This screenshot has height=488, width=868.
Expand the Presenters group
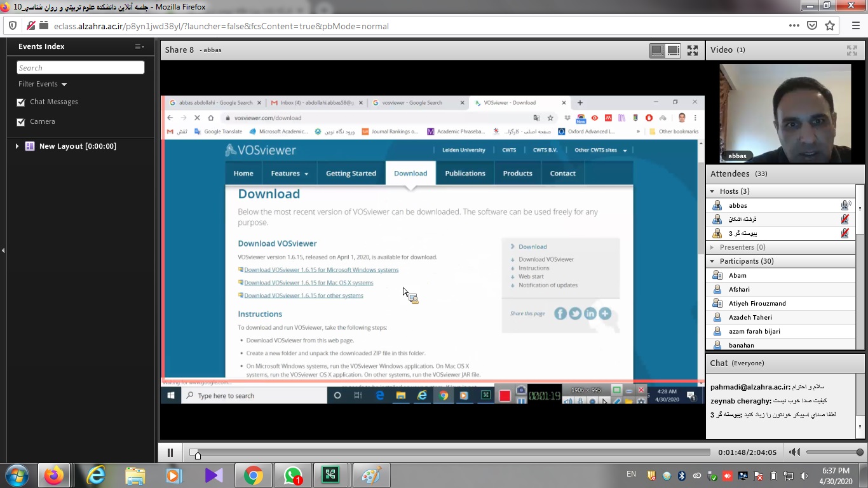(x=712, y=247)
